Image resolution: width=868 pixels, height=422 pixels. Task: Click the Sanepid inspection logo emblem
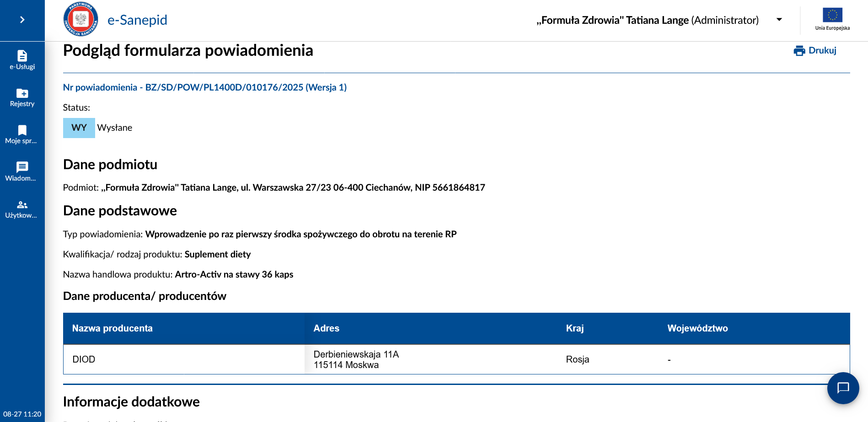pos(80,20)
